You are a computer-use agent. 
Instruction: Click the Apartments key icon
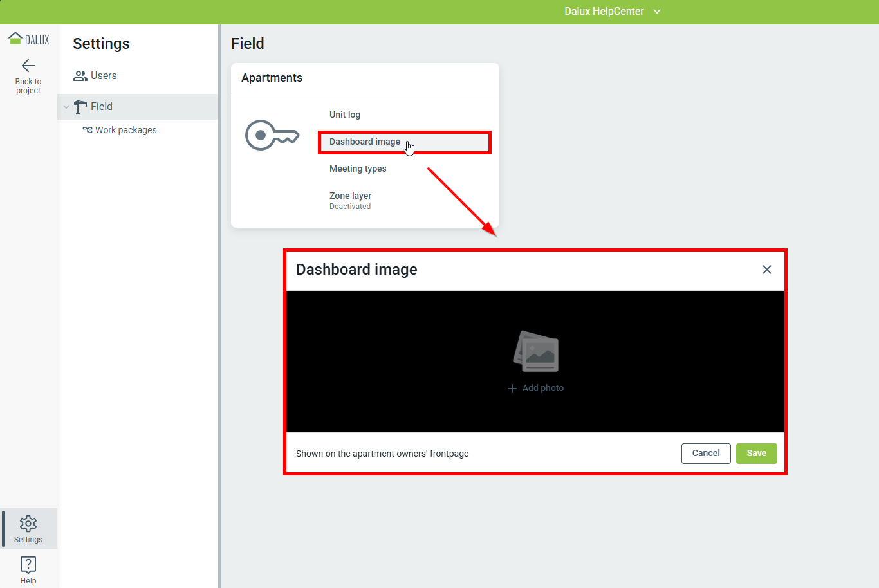[272, 135]
